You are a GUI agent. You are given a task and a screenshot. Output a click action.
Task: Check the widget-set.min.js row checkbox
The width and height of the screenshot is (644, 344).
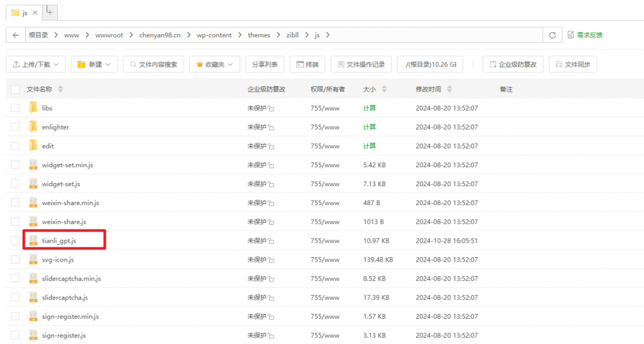tap(15, 165)
